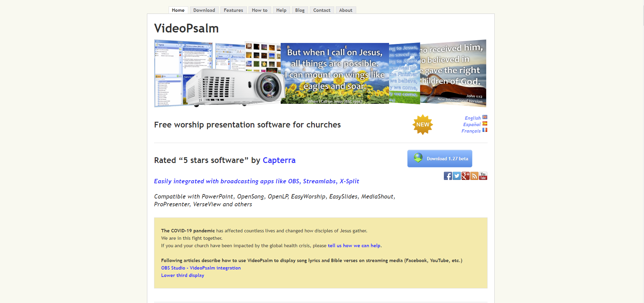The height and width of the screenshot is (303, 644).
Task: Click the VideoPsalm site title
Action: (x=186, y=28)
